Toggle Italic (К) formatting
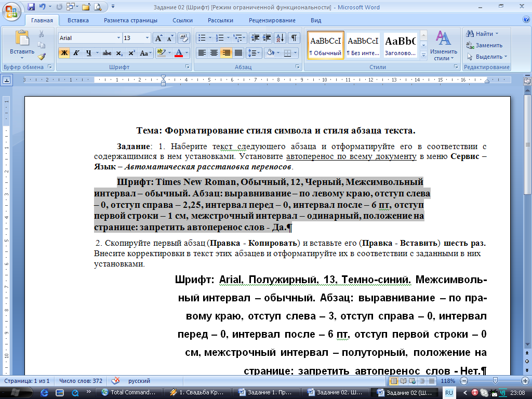532x399 pixels. pos(76,53)
